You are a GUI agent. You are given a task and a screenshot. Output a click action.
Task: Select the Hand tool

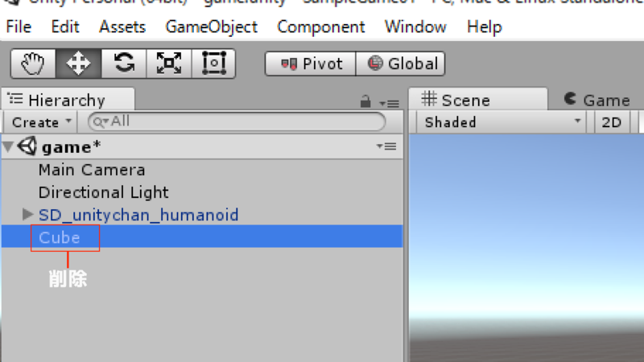(33, 64)
